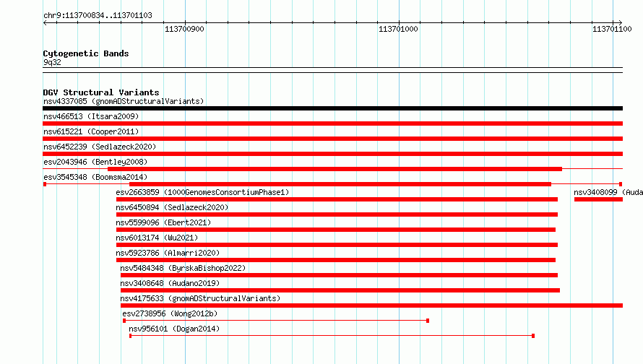Image resolution: width=643 pixels, height=364 pixels.
Task: Open variant nsv6013174 (Wu2021)
Action: (157, 238)
